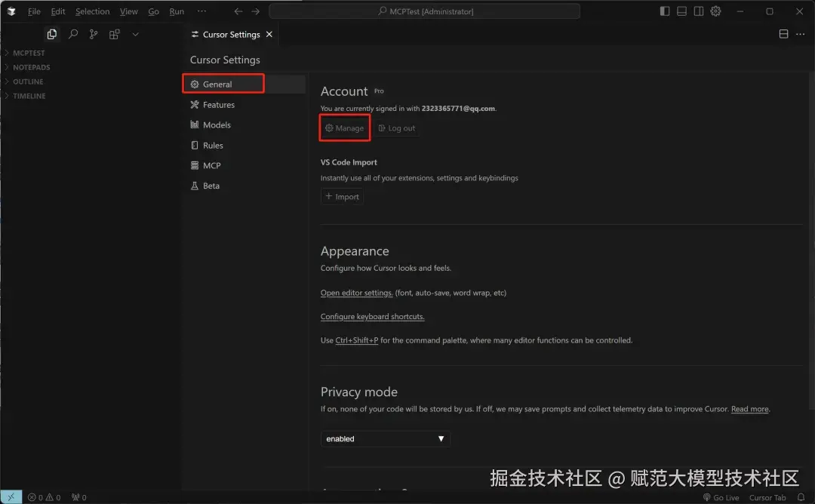The height and width of the screenshot is (504, 815).
Task: Click the Appearance section heading
Action: pos(355,251)
